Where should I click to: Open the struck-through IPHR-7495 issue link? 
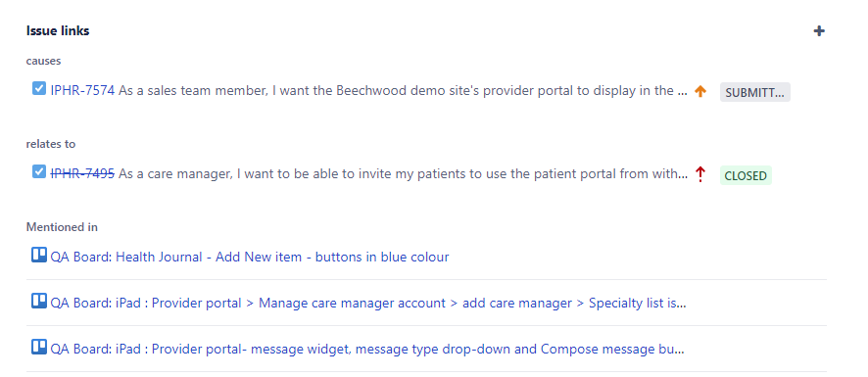[82, 174]
